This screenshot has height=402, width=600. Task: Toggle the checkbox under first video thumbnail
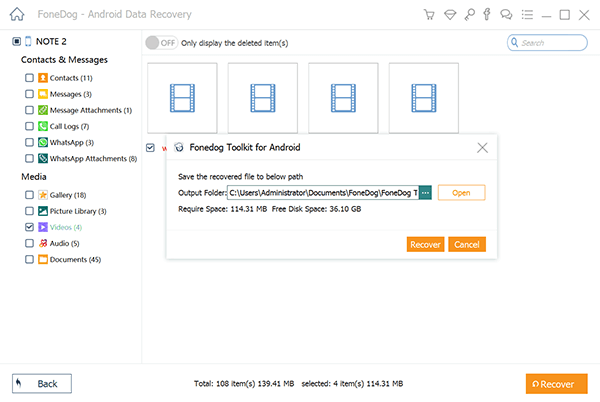point(150,148)
